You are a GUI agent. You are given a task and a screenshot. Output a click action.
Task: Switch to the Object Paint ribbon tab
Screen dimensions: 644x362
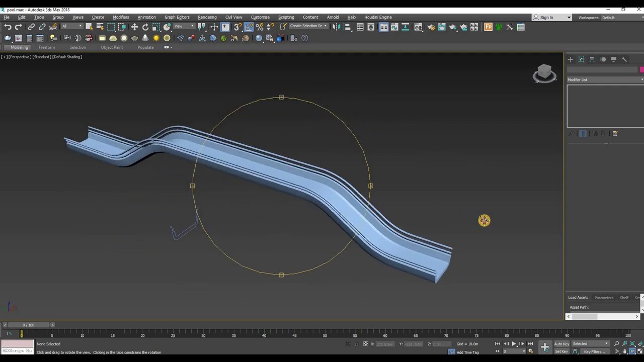[112, 47]
